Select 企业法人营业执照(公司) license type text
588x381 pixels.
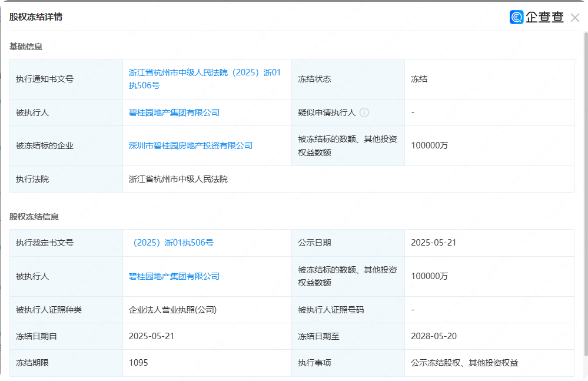173,310
